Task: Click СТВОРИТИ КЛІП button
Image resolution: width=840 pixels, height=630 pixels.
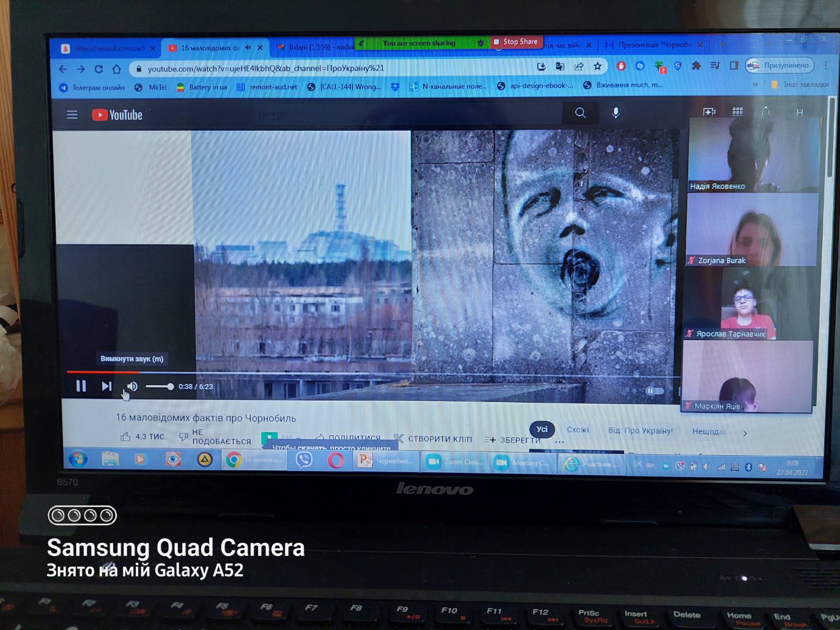Action: coord(433,439)
